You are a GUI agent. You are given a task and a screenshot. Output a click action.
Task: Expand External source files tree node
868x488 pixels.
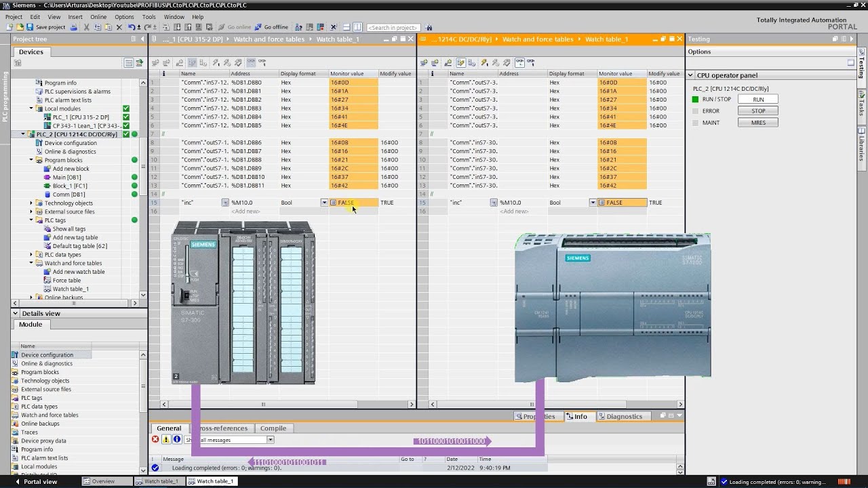31,211
